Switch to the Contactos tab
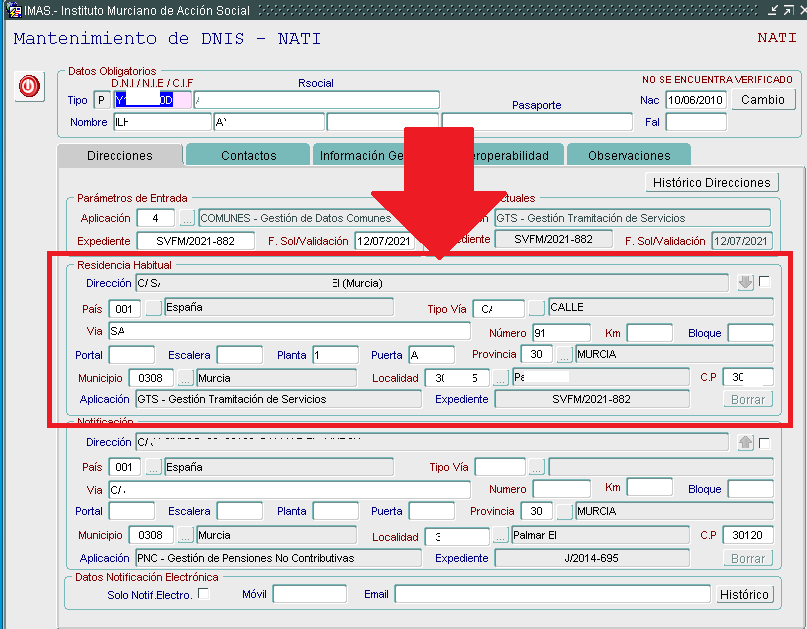The width and height of the screenshot is (807, 629). coord(248,155)
